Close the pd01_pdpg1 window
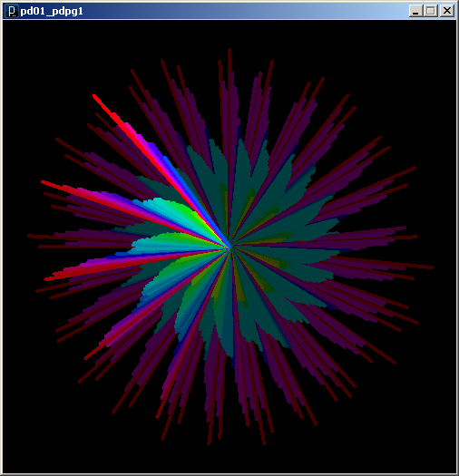 tap(447, 11)
